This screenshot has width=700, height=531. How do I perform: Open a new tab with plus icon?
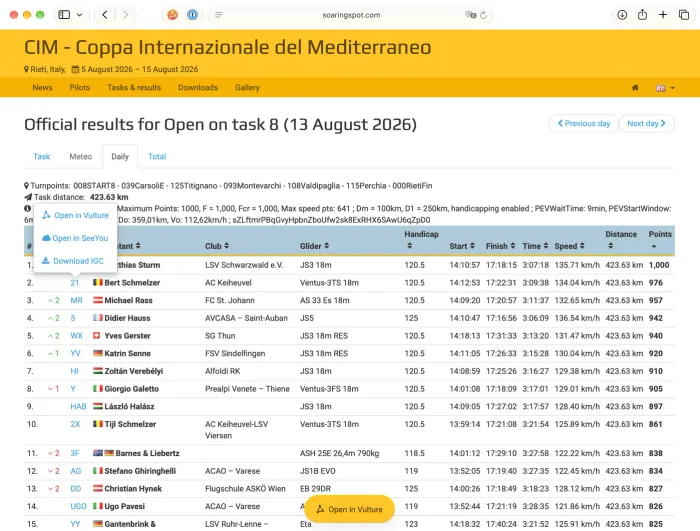click(x=663, y=15)
